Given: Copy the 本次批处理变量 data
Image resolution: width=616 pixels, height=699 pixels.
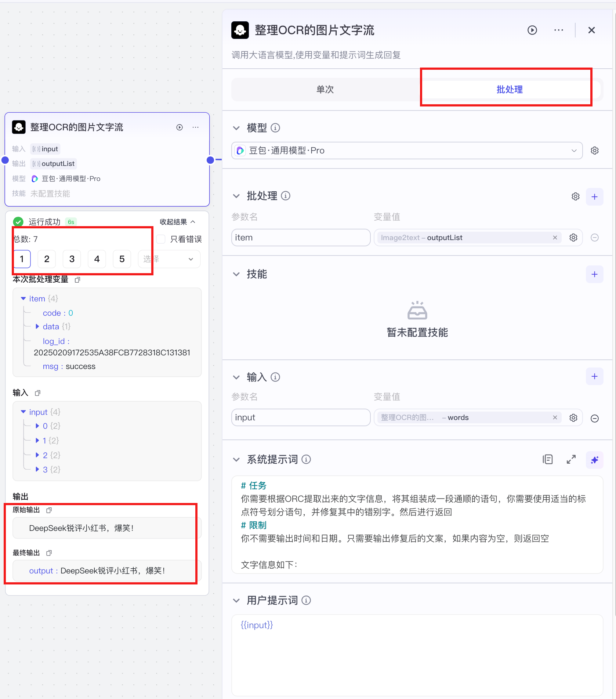Looking at the screenshot, I should tap(77, 280).
